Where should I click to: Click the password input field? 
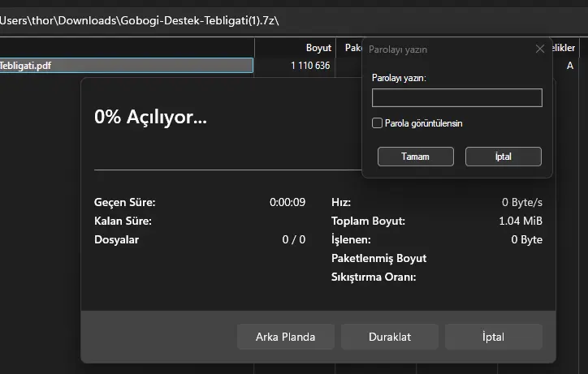tap(456, 98)
